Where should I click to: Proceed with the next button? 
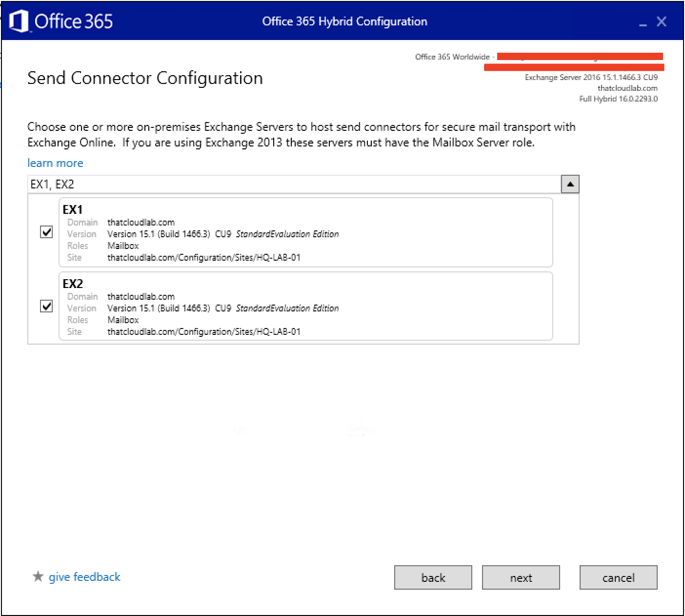pyautogui.click(x=521, y=577)
